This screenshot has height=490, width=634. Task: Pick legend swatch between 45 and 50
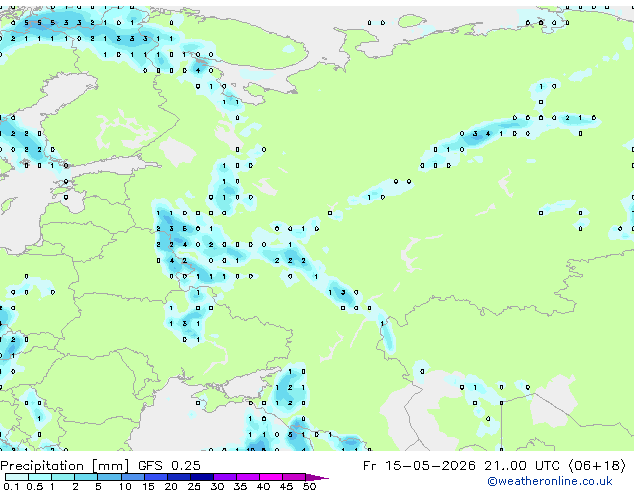point(294,477)
